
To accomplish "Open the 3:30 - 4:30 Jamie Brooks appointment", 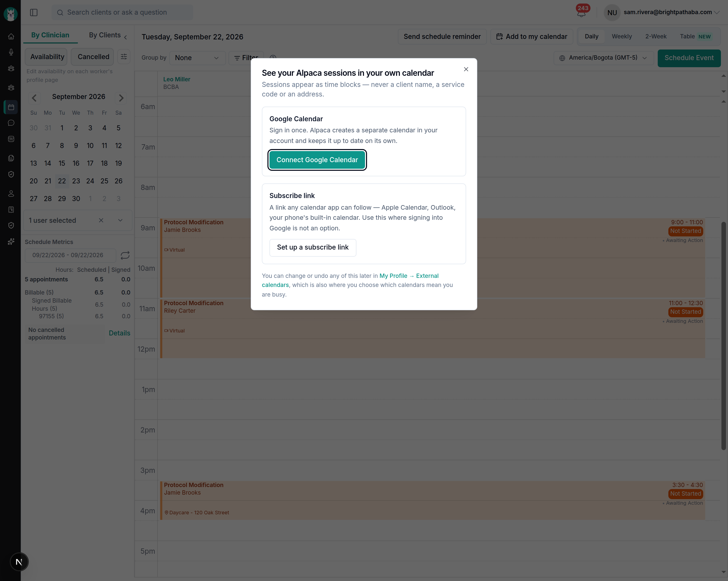I will coord(433,500).
